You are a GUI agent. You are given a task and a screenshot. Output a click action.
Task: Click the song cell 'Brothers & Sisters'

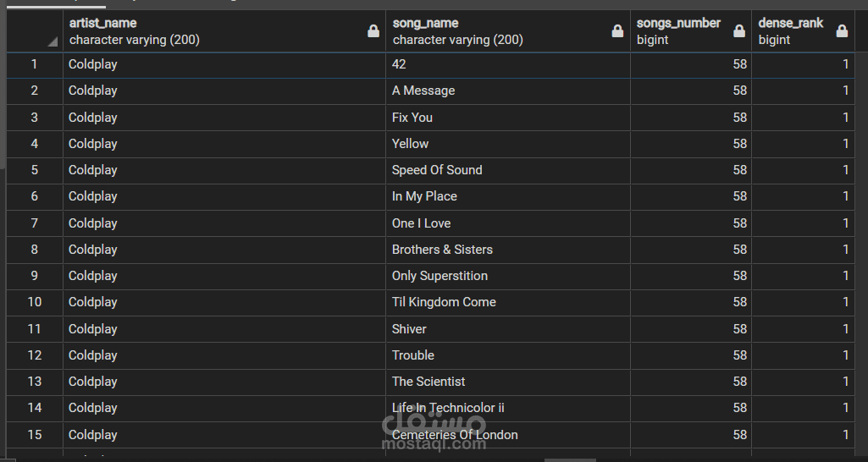click(x=507, y=250)
